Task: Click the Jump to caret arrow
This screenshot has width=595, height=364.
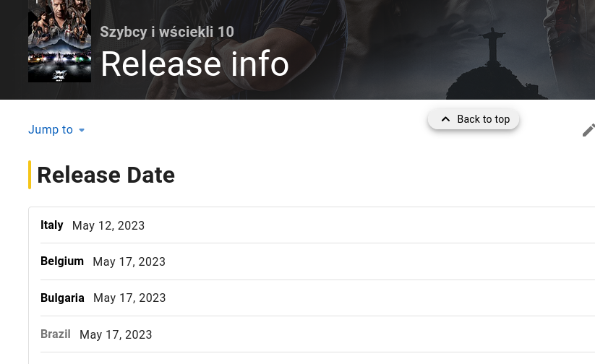Action: pyautogui.click(x=82, y=130)
